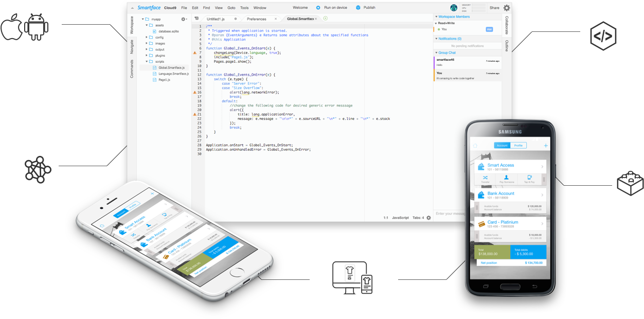Open Page1.js in the file tree
Viewport: 644px width, 319px height.
tap(161, 80)
